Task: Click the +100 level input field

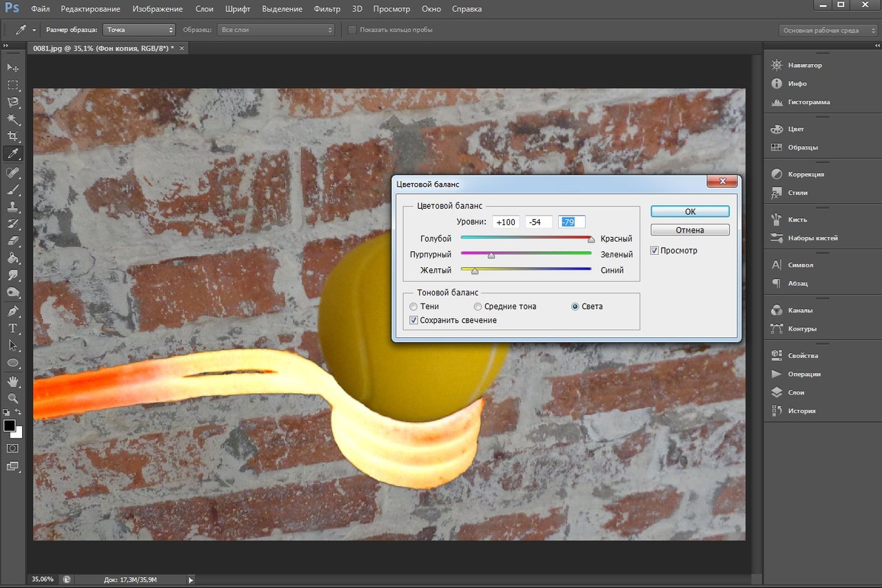Action: click(x=506, y=222)
